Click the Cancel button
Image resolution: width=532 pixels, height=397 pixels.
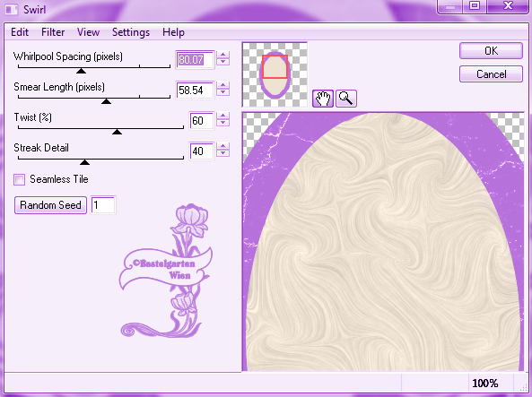tap(491, 74)
